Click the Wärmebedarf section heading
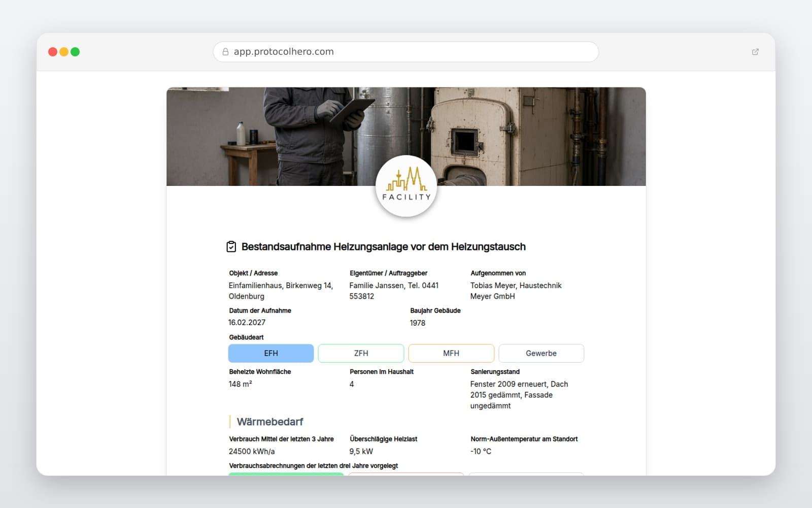This screenshot has height=508, width=812. [270, 422]
